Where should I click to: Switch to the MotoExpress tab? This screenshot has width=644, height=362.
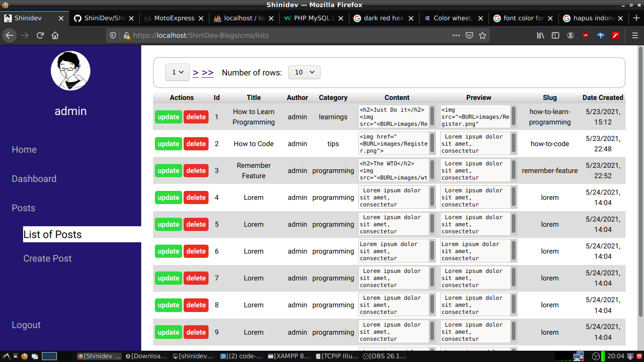pos(175,18)
